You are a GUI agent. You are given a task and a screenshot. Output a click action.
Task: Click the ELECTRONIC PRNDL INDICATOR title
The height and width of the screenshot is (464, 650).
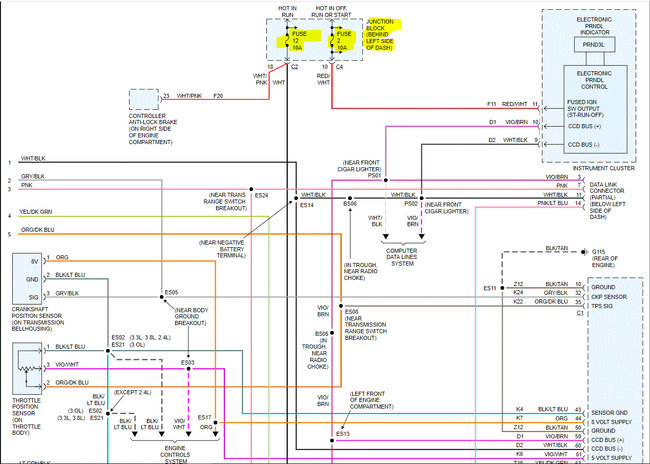coord(594,26)
